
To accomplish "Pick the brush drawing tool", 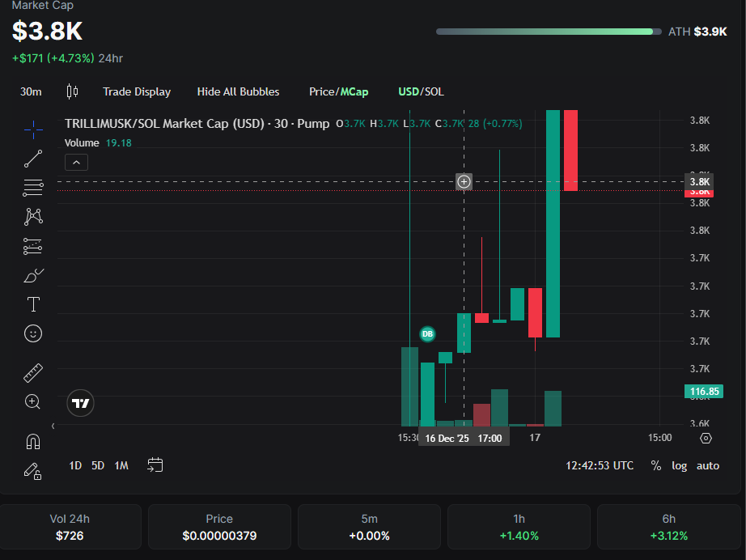I will (33, 275).
